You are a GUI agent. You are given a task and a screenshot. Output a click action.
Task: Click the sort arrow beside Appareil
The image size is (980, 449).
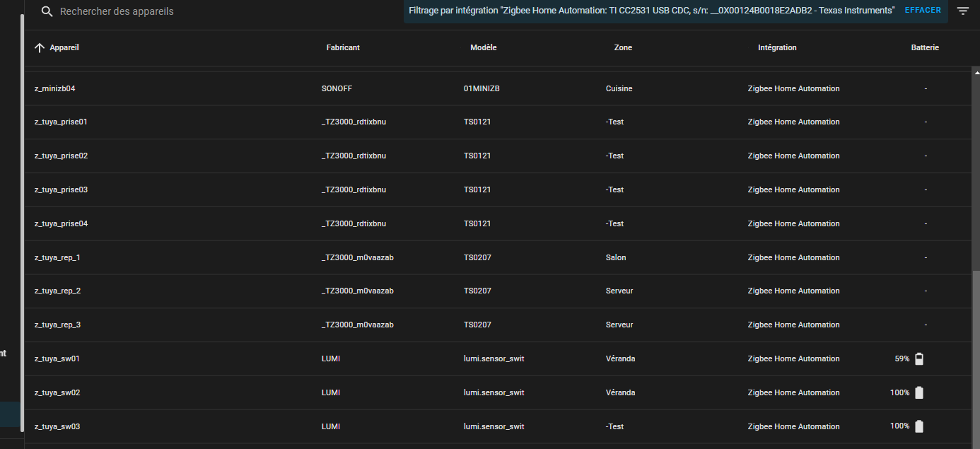[40, 47]
